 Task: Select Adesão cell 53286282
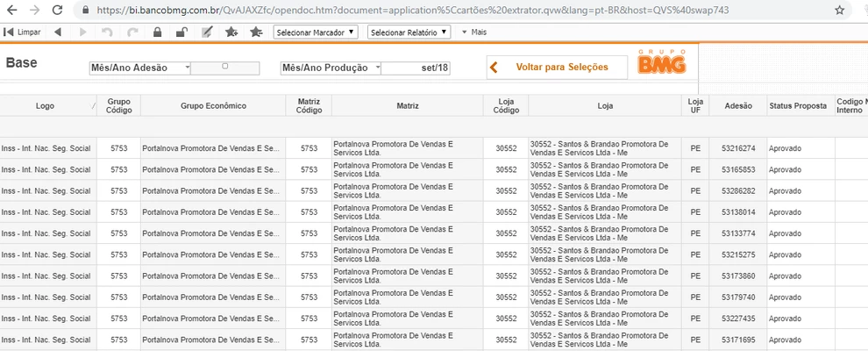tap(738, 191)
